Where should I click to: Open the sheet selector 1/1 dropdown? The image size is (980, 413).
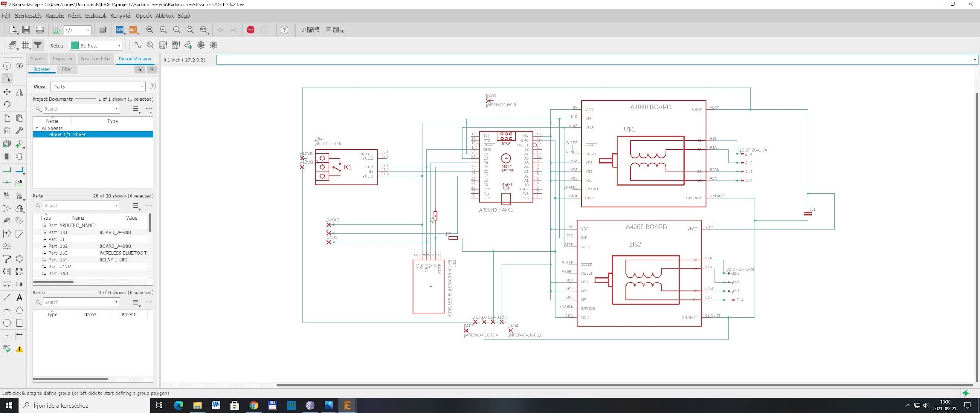[78, 30]
